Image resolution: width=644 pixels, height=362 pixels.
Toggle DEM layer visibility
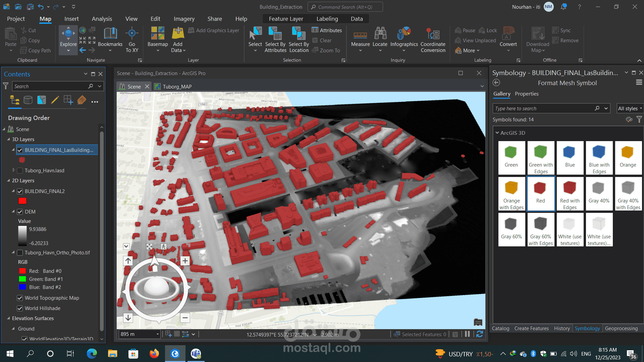coord(20,212)
